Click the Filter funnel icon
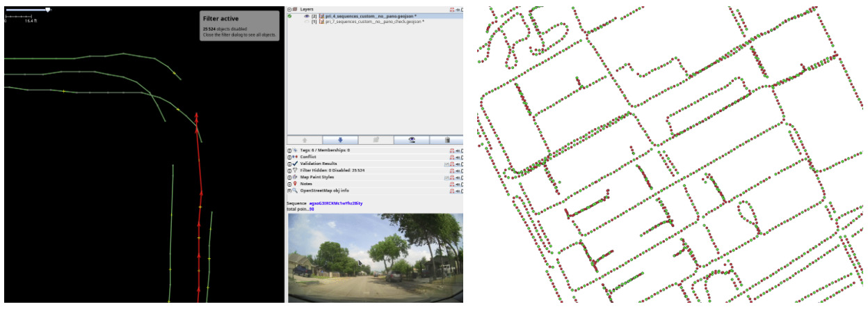This screenshot has height=309, width=868. [295, 171]
